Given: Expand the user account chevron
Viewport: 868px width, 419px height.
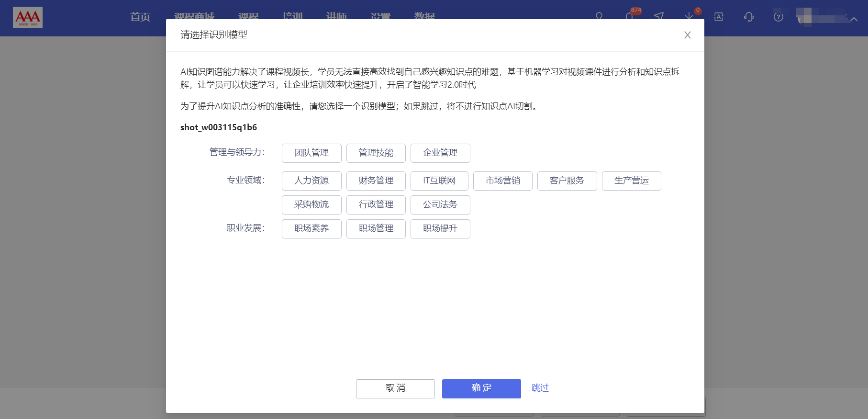Looking at the screenshot, I should point(854,19).
